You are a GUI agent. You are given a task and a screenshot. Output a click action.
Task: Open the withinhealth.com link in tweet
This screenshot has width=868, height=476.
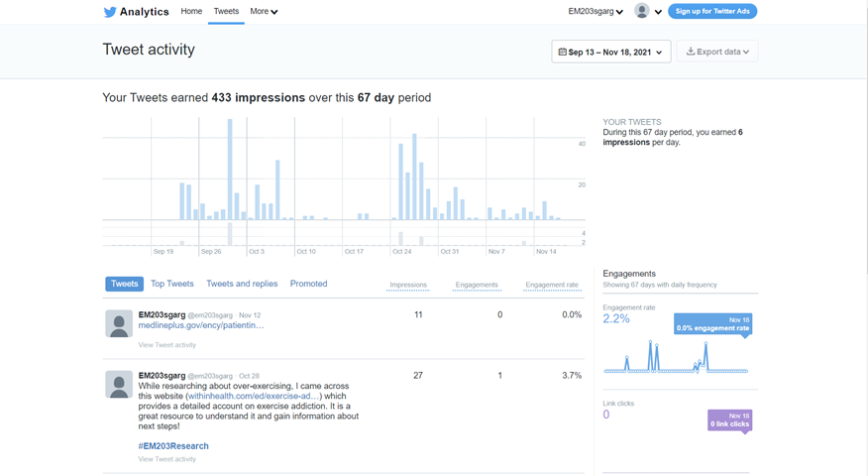click(254, 397)
